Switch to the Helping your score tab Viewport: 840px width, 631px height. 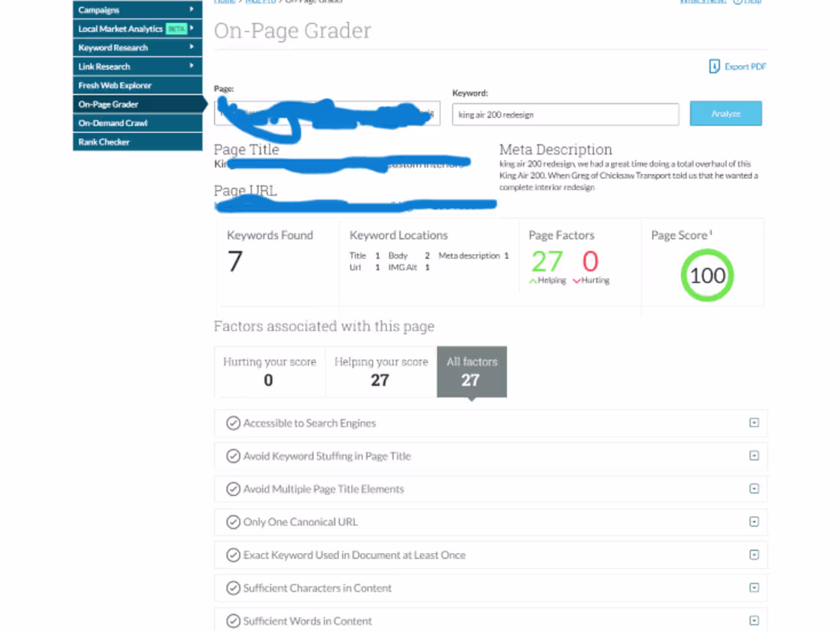pos(380,371)
